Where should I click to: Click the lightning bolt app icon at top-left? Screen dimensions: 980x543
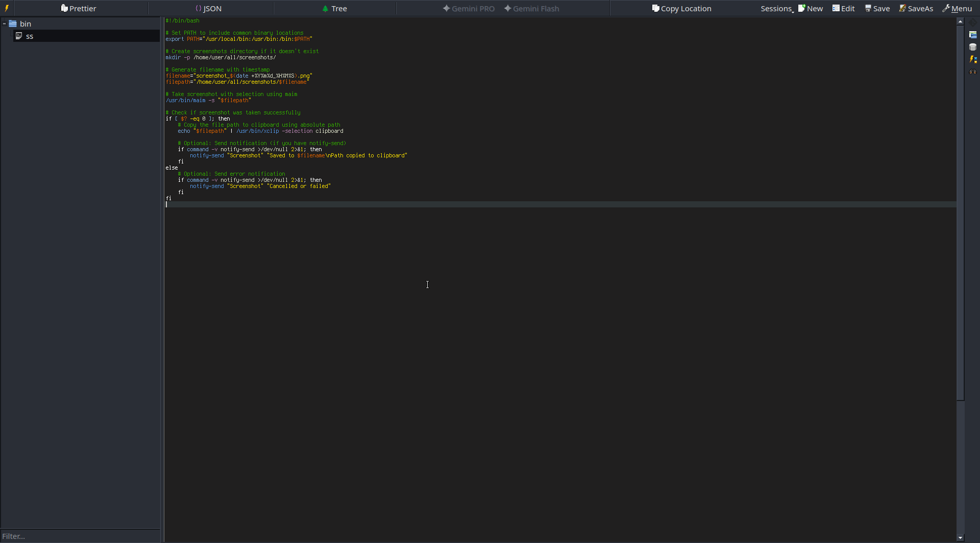click(7, 8)
